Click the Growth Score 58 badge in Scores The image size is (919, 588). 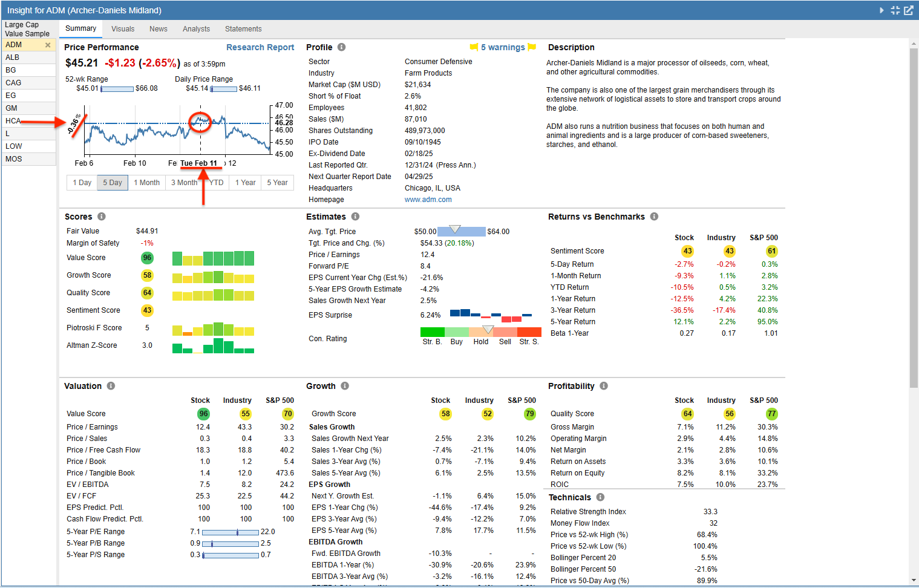(147, 275)
